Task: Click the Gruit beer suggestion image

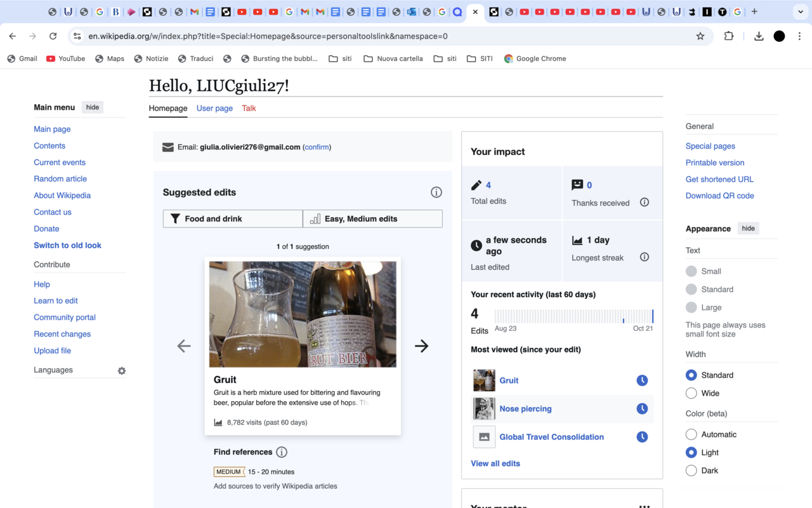Action: tap(303, 314)
